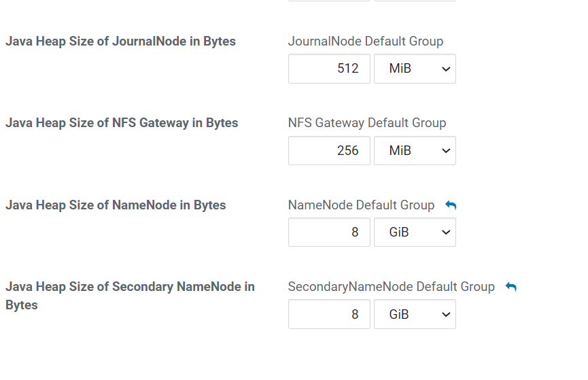Expand NameNode GiB unit selector
Image resolution: width=588 pixels, height=380 pixels.
(x=414, y=232)
